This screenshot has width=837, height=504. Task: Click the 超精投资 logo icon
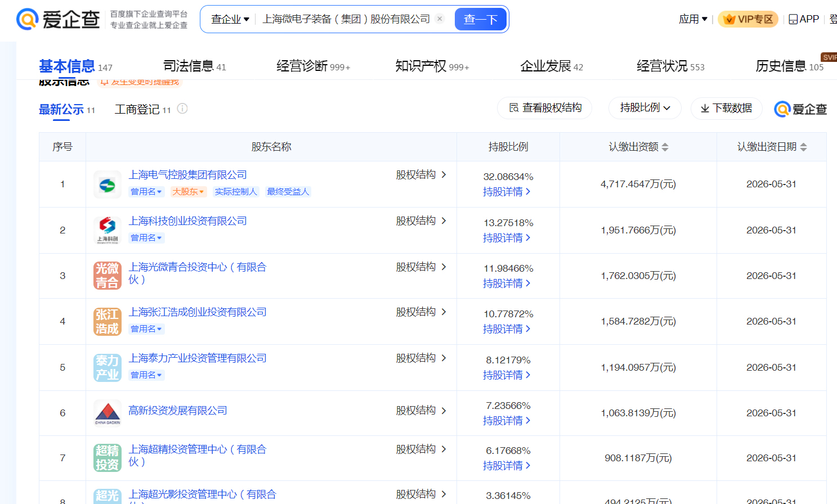107,458
